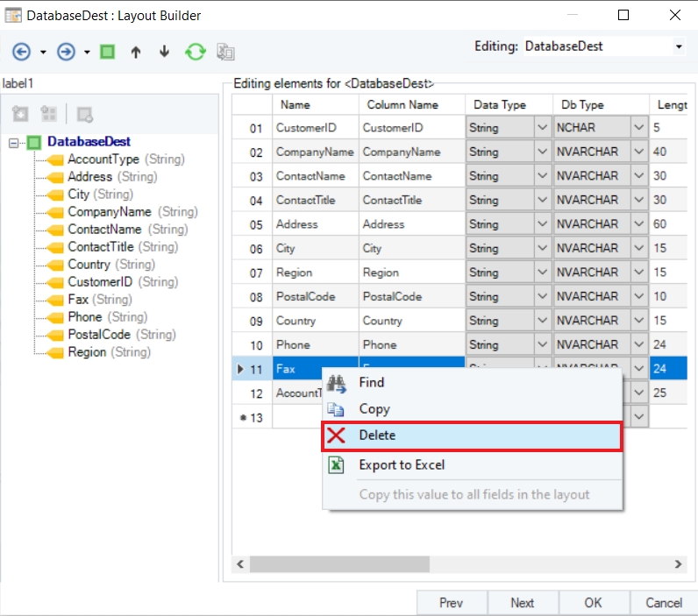Click the Next button
Screen dimensions: 698x616
[522, 603]
